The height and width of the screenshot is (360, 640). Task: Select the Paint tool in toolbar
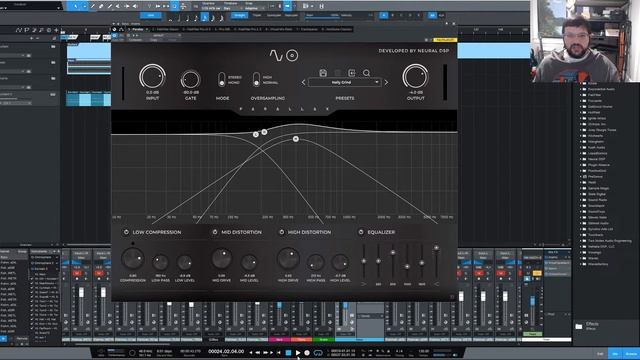110,6
